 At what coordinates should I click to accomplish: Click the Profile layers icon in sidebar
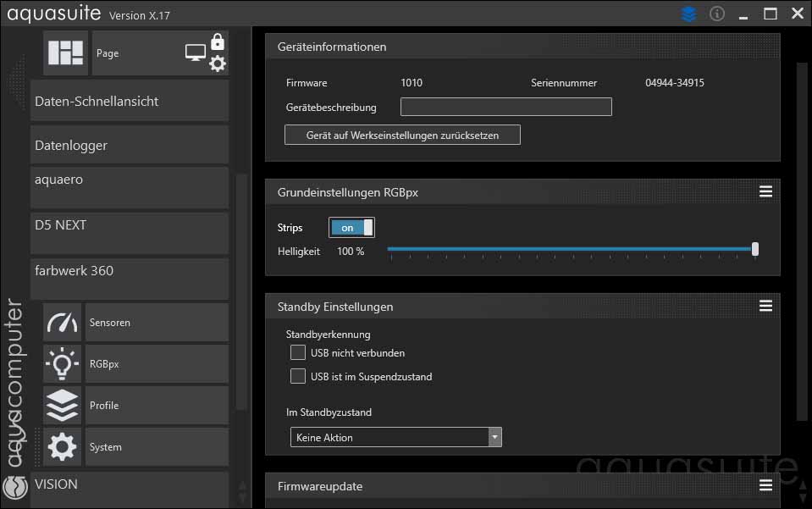62,405
